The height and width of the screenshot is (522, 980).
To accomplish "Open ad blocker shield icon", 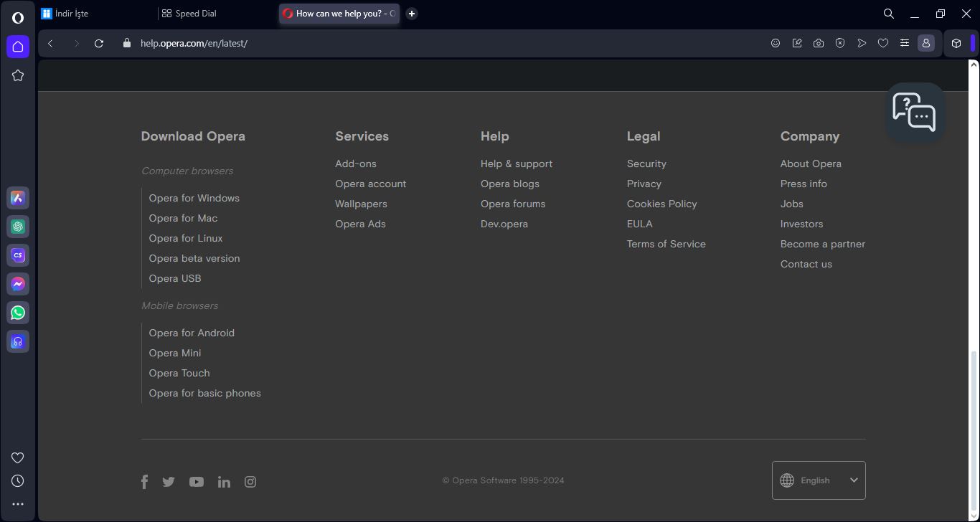I will (x=840, y=43).
